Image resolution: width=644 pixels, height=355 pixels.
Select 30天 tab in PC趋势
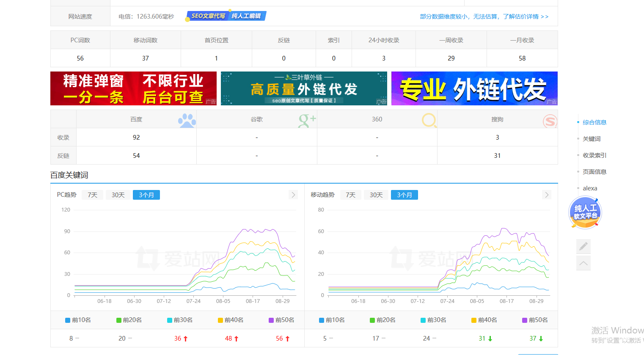point(118,195)
